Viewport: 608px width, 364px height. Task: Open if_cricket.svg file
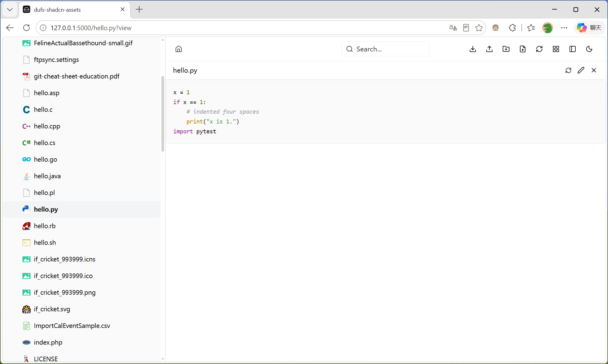pyautogui.click(x=82, y=309)
